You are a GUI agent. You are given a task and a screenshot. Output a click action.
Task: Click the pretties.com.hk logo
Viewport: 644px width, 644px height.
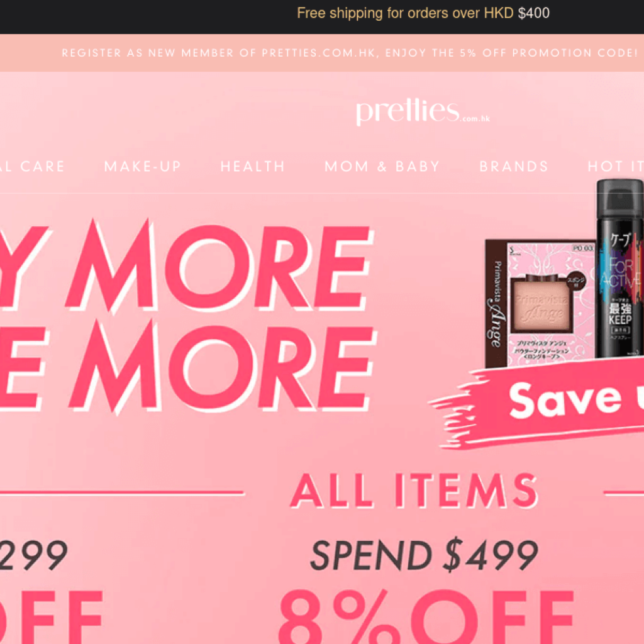(423, 112)
